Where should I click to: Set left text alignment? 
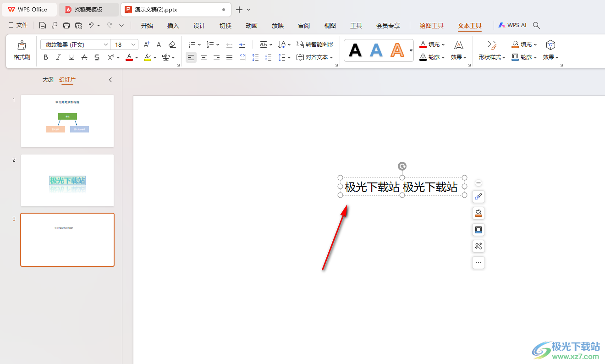point(191,57)
